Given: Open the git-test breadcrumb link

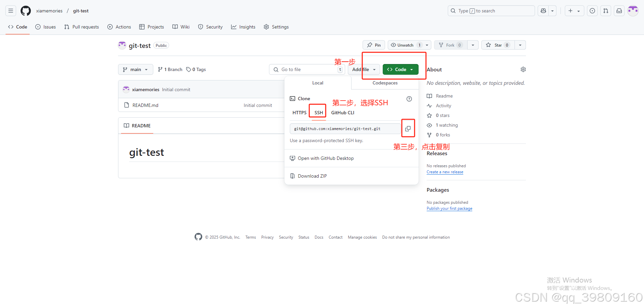Looking at the screenshot, I should click(x=81, y=11).
